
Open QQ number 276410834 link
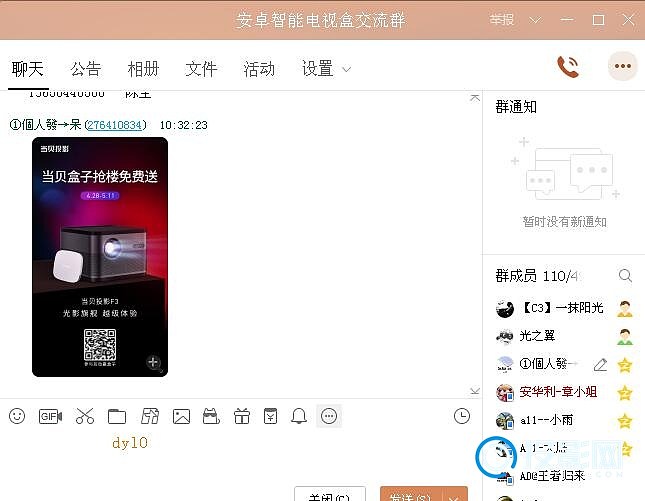(x=115, y=125)
